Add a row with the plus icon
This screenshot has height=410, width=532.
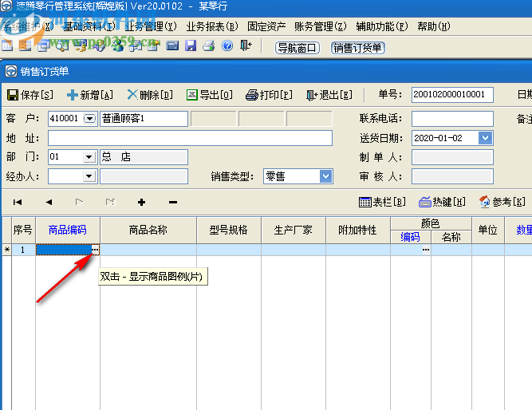141,203
